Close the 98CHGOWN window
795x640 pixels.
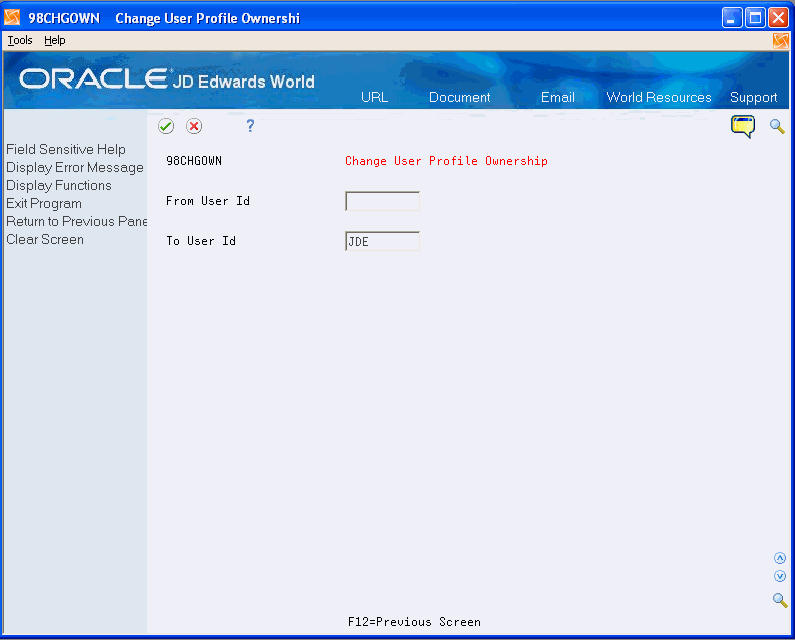point(778,18)
